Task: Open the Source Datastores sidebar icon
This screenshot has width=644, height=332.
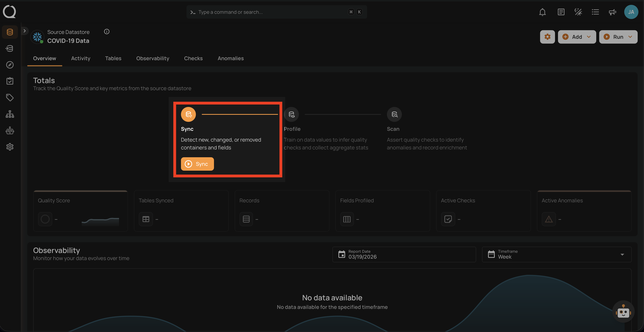Action: click(x=10, y=32)
